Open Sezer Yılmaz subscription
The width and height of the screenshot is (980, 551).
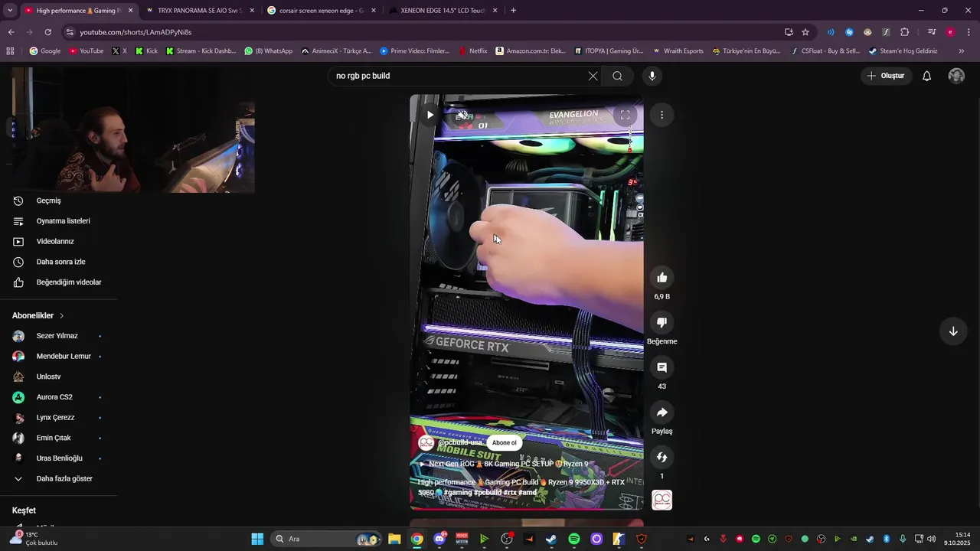58,336
